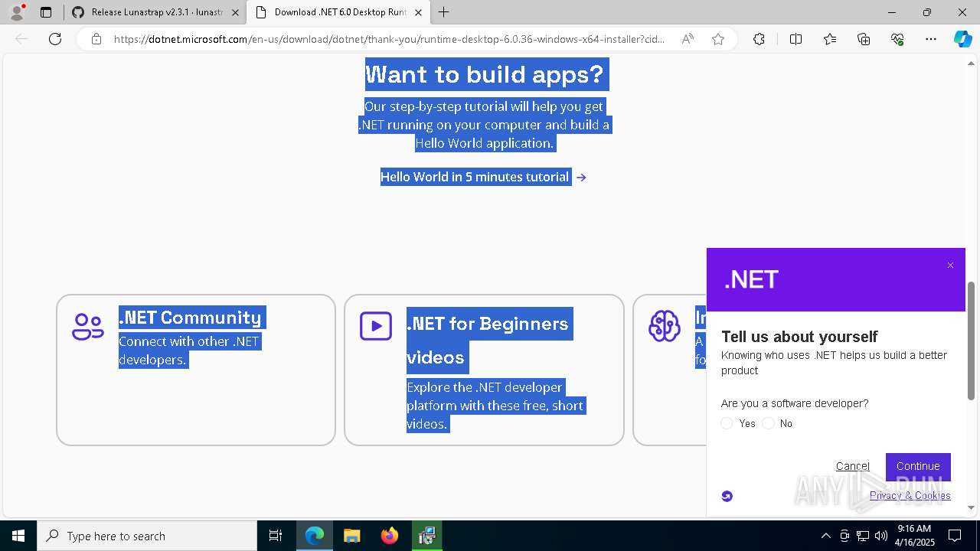Viewport: 980px width, 551px height.
Task: Open network settings tray icon
Action: tap(862, 536)
